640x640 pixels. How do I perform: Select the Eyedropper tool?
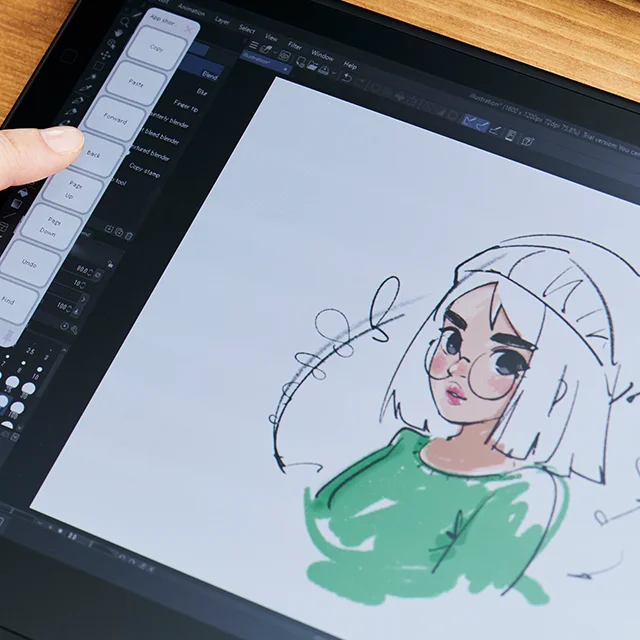(85, 88)
